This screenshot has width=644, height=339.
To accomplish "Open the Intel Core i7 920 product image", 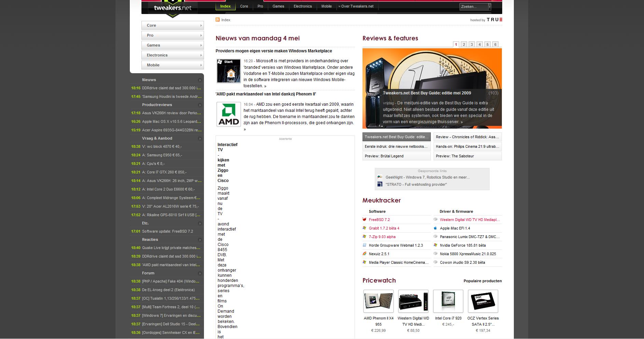I will point(448,301).
